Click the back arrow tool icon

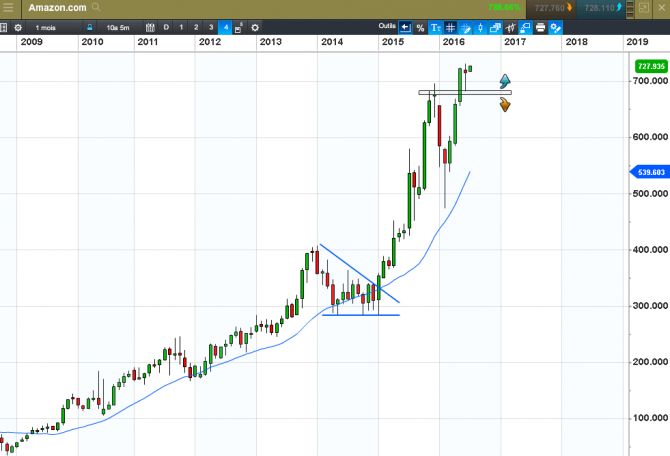coord(405,28)
